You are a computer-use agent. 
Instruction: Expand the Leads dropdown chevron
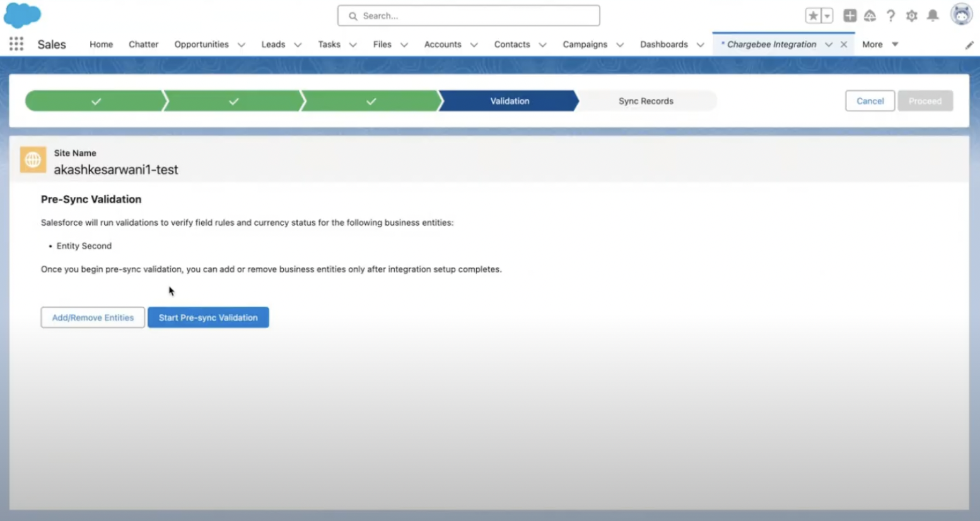point(298,45)
